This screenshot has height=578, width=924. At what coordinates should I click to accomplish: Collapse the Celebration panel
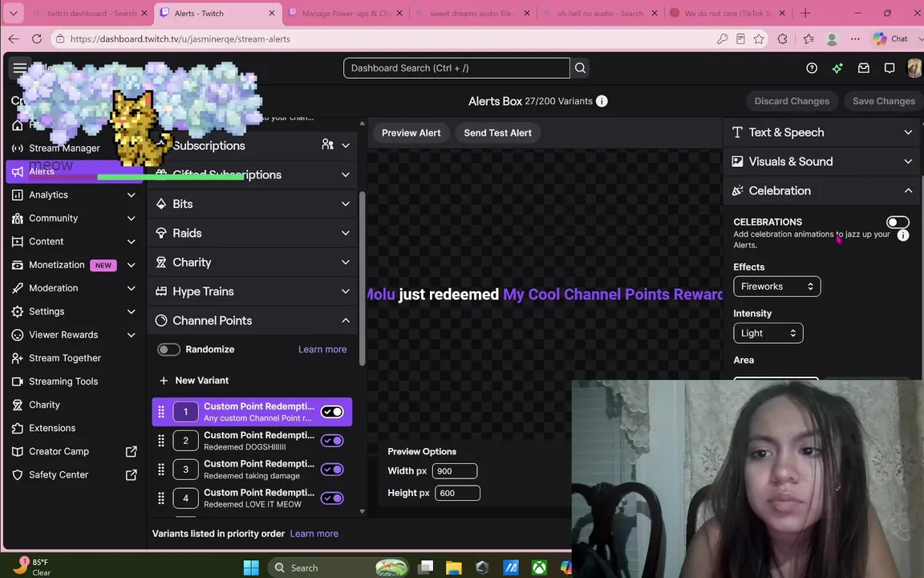click(x=821, y=190)
